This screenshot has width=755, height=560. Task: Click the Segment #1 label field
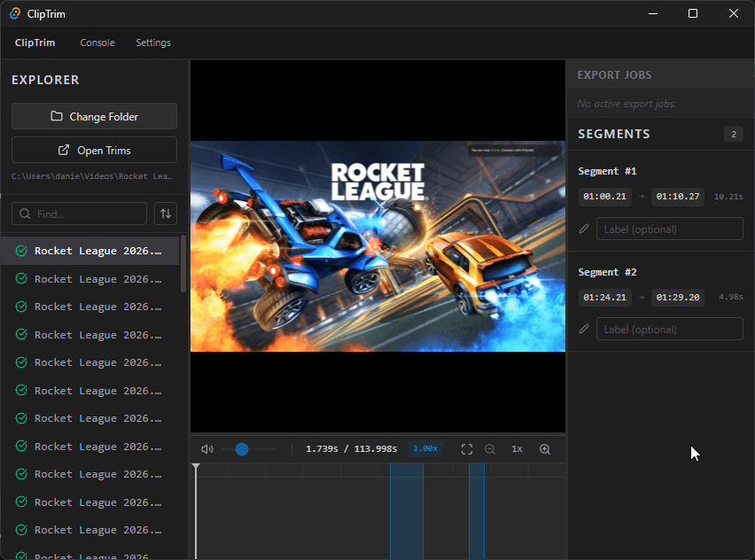pyautogui.click(x=670, y=229)
